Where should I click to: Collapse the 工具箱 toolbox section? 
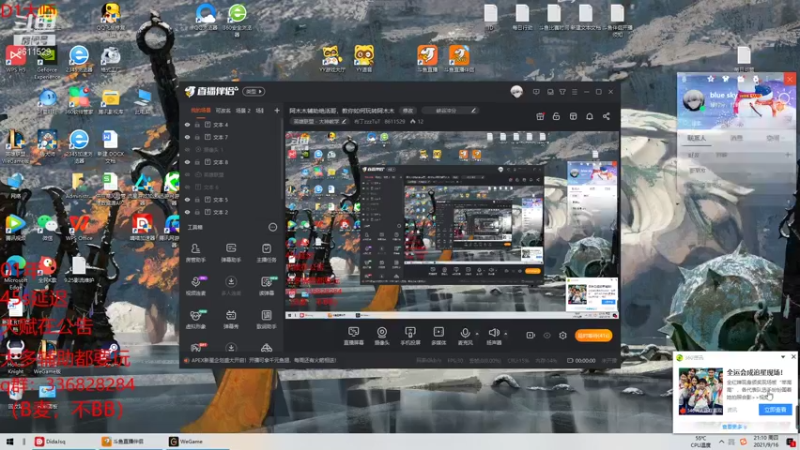pyautogui.click(x=273, y=227)
